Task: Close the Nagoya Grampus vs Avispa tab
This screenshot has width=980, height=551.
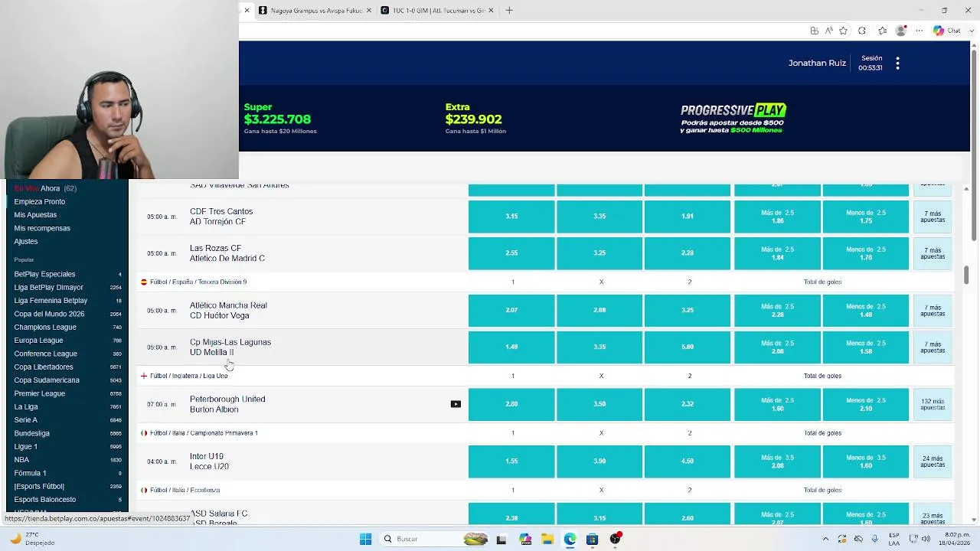Action: coord(369,10)
